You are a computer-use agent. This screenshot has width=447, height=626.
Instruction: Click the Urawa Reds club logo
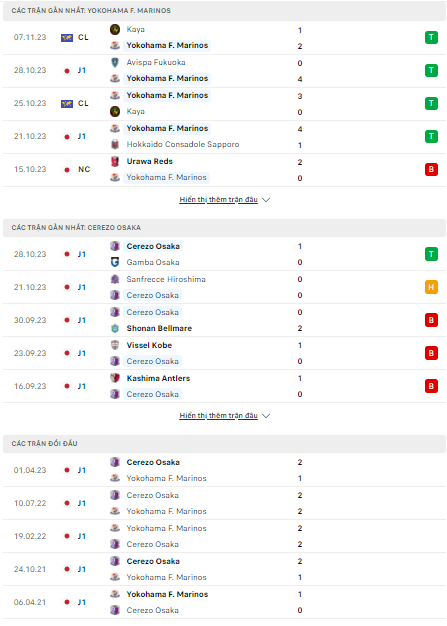point(115,161)
